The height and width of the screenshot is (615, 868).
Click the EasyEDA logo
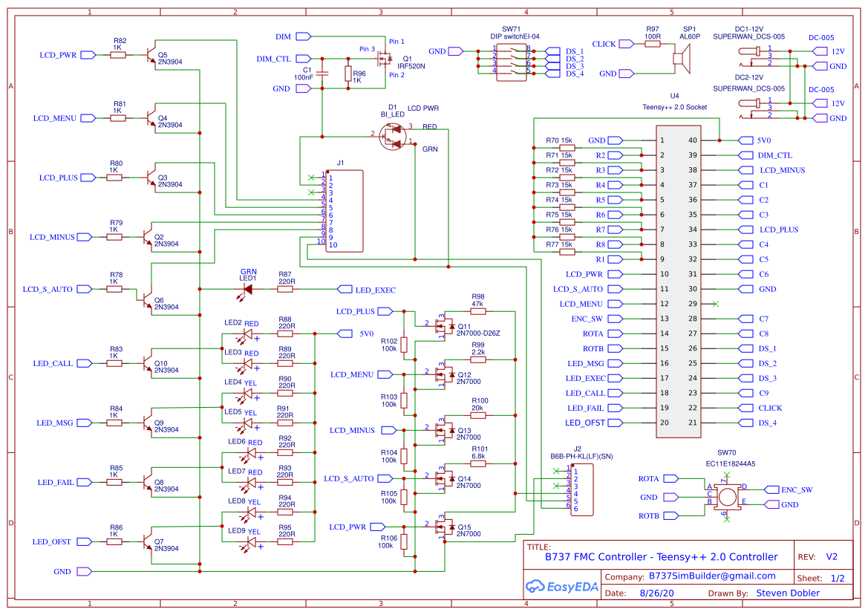pos(561,587)
